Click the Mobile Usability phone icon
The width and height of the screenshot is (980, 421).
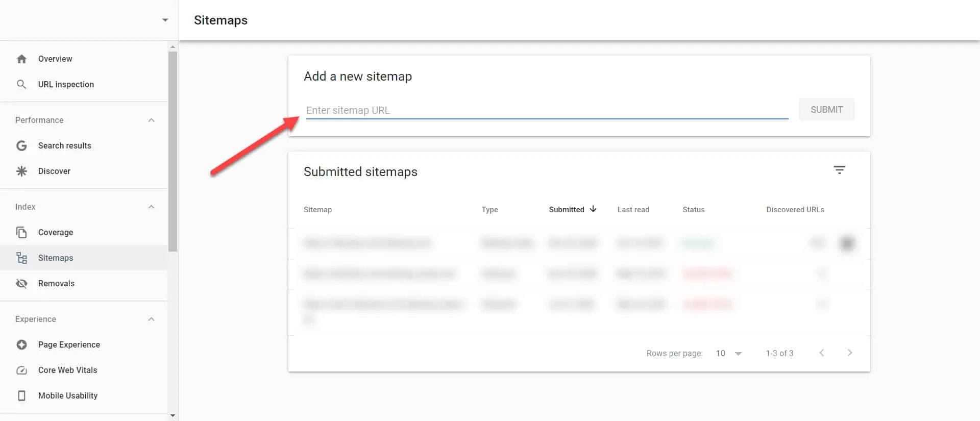coord(21,395)
